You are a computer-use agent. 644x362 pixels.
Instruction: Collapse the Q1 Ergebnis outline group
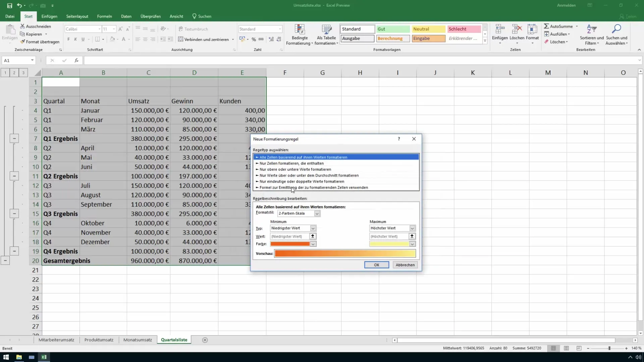click(14, 138)
